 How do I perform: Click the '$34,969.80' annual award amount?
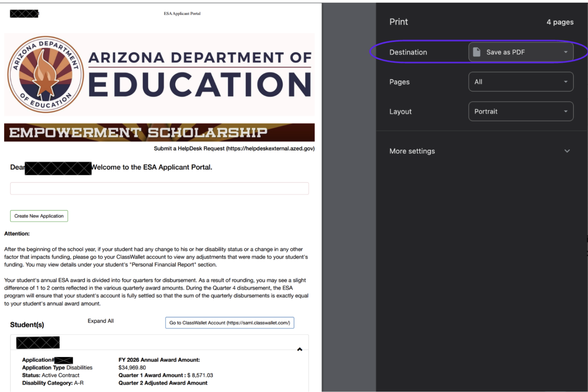click(x=132, y=368)
